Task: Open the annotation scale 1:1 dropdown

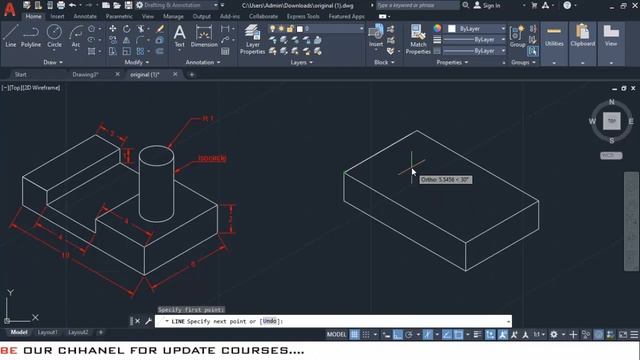Action: pos(539,335)
